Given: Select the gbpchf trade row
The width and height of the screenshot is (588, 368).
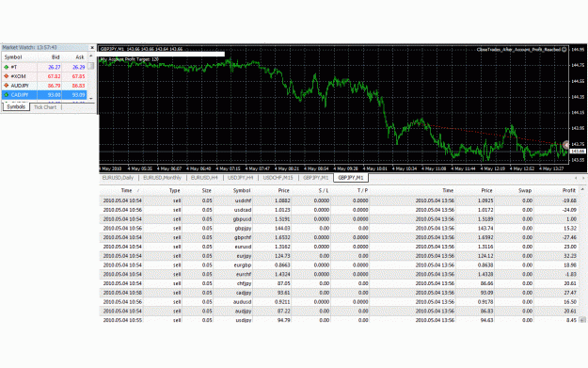Looking at the screenshot, I should click(339, 237).
